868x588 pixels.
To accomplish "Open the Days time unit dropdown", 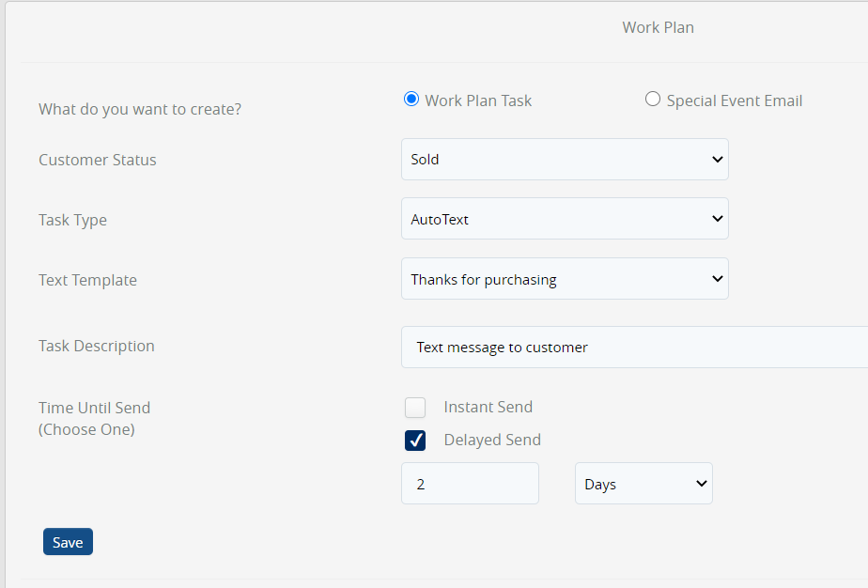I will (x=643, y=484).
